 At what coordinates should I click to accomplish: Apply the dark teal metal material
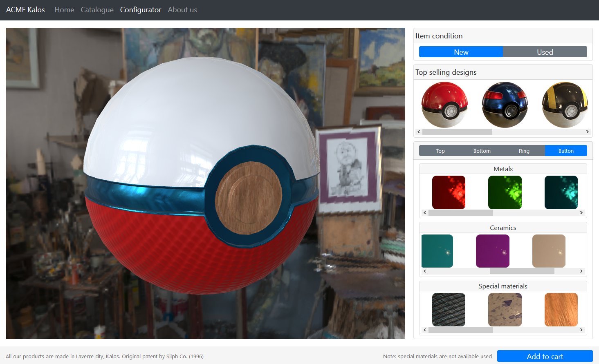point(561,192)
